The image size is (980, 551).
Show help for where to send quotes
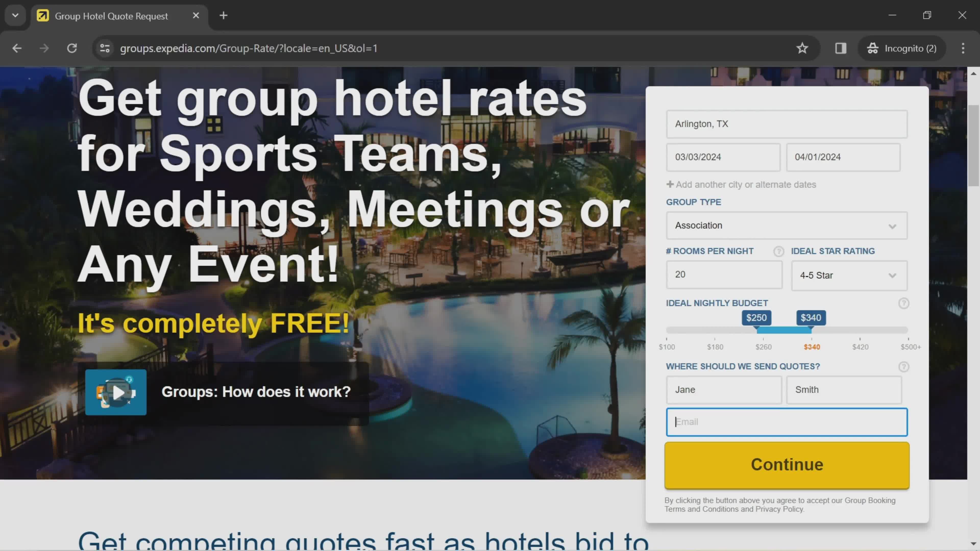tap(903, 367)
